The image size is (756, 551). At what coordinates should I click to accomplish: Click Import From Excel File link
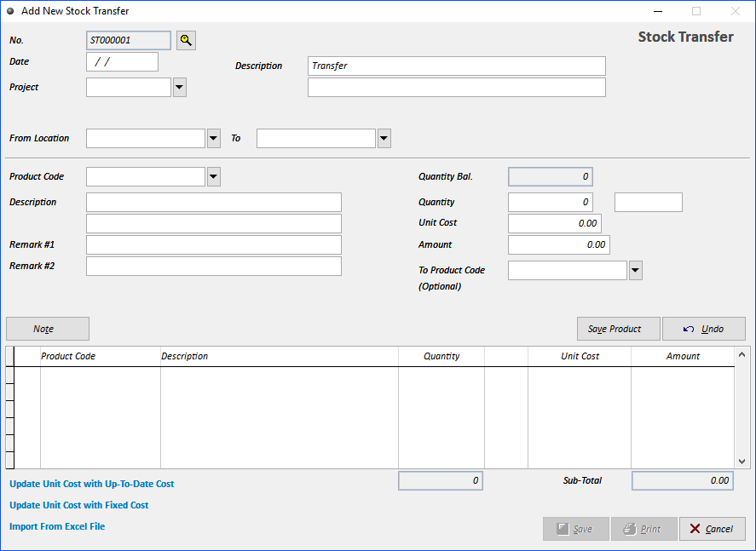point(57,526)
